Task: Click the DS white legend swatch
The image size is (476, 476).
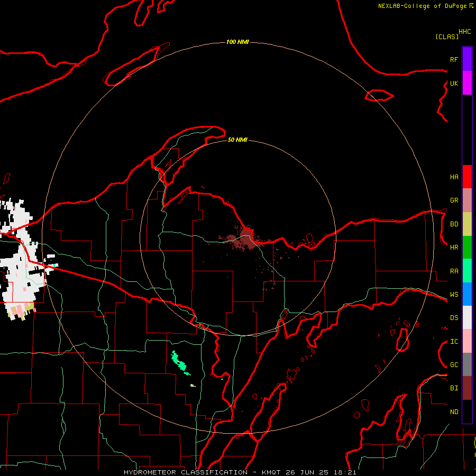Action: click(467, 317)
